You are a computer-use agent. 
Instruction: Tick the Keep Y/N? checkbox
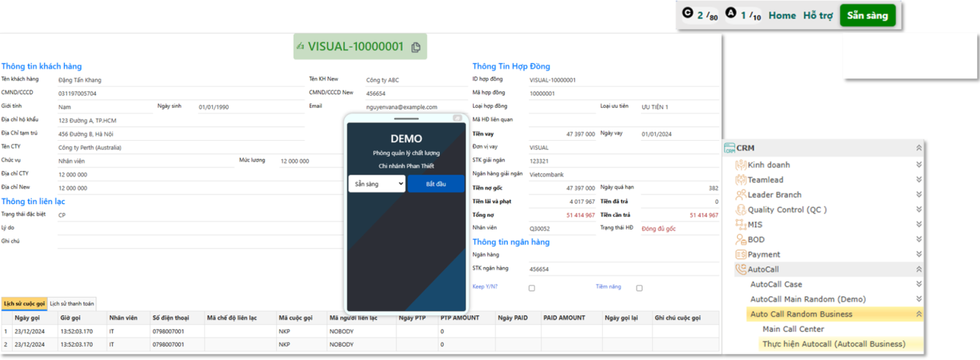tap(532, 288)
